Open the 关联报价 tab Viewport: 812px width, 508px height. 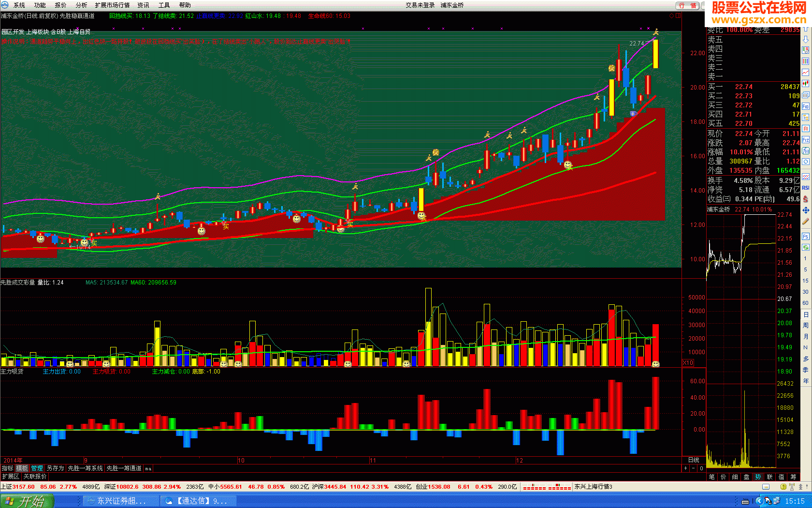(x=35, y=477)
